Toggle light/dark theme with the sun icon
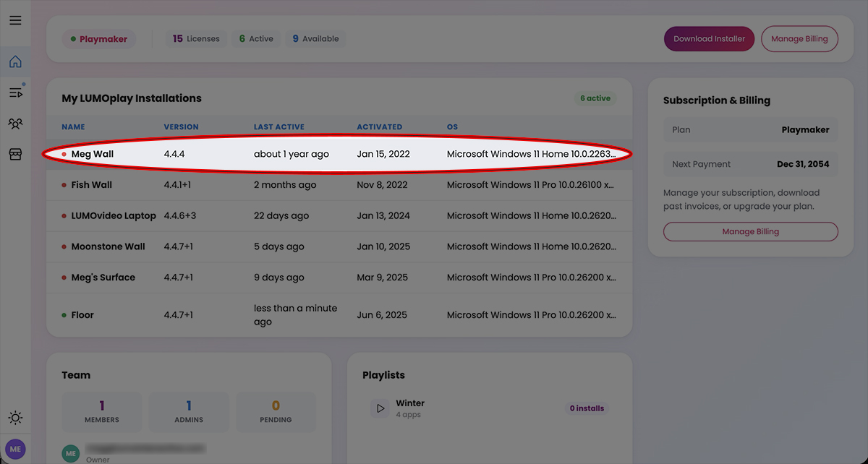The height and width of the screenshot is (464, 868). tap(15, 418)
